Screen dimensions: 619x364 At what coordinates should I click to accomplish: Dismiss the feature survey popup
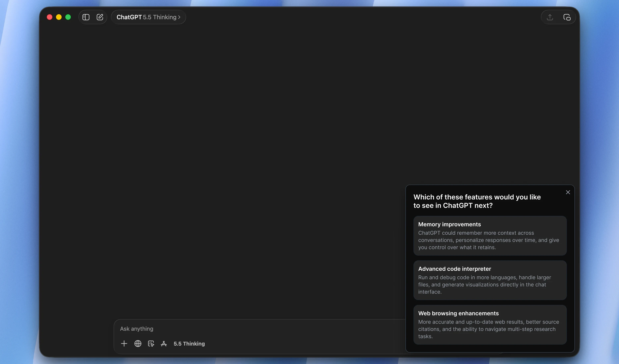pyautogui.click(x=568, y=192)
